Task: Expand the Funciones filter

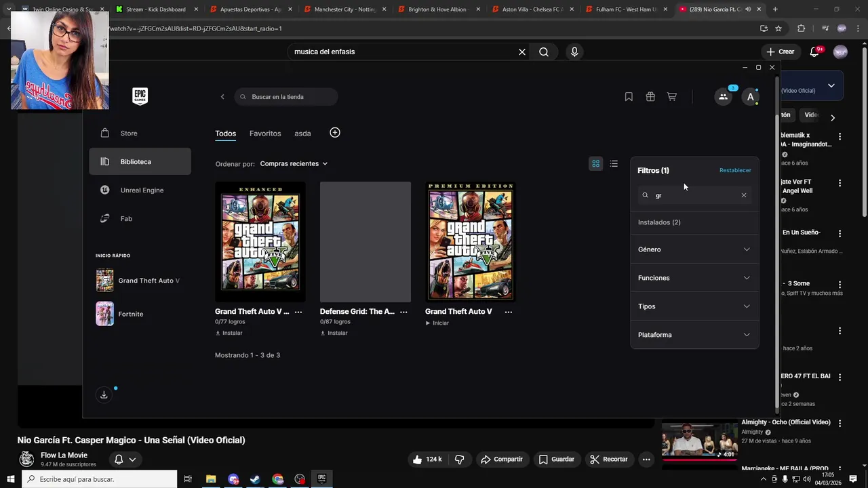Action: [694, 278]
